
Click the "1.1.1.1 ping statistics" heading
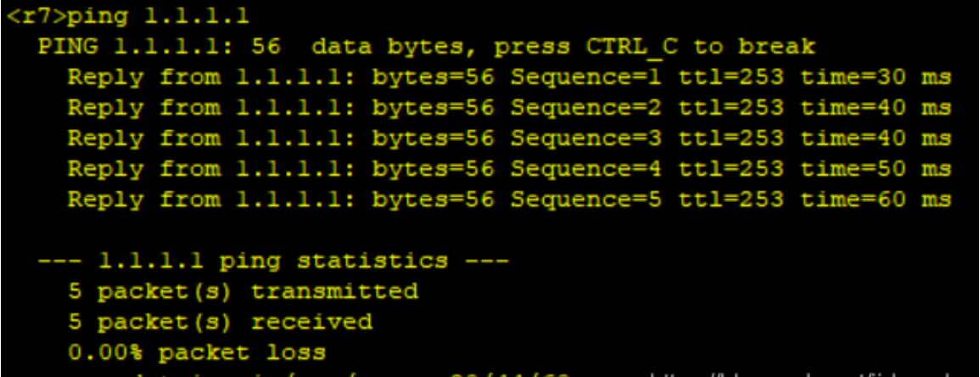coord(272,261)
